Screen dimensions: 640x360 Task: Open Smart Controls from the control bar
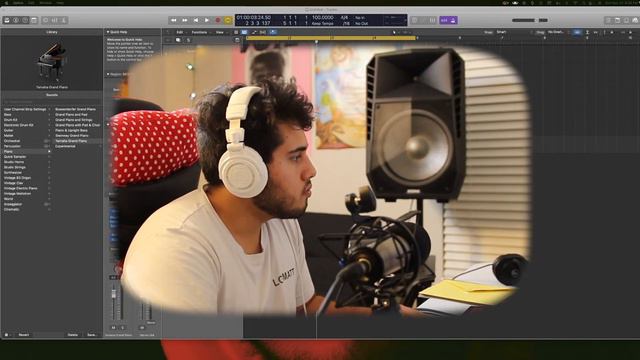coord(46,20)
